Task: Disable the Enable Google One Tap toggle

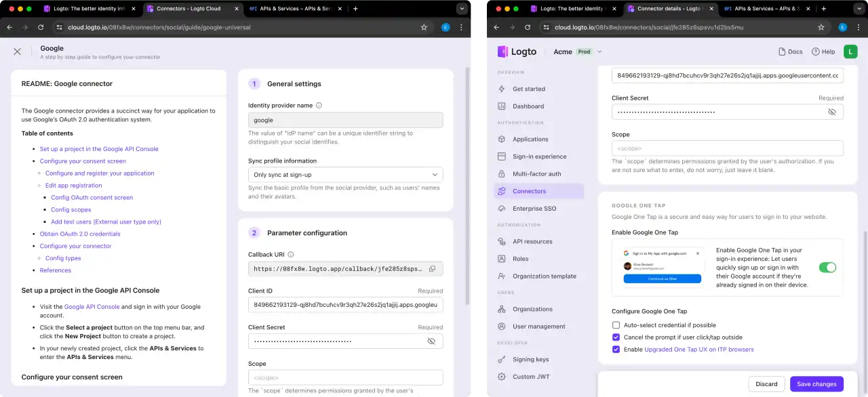Action: (827, 267)
